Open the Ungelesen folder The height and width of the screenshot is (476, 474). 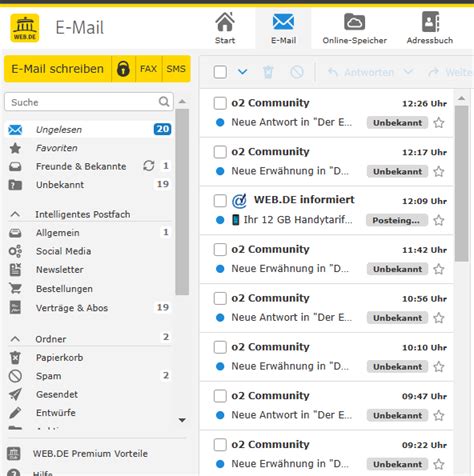click(89, 130)
